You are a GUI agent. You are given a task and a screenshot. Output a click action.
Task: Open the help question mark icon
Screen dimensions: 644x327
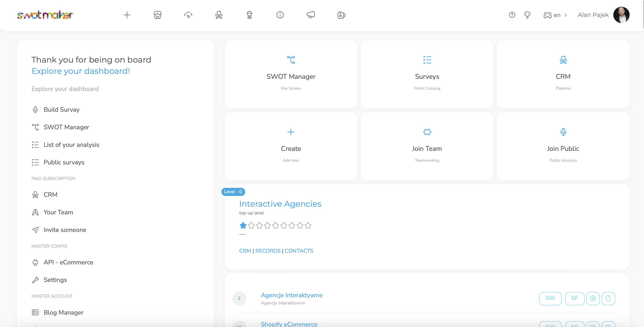pyautogui.click(x=512, y=15)
